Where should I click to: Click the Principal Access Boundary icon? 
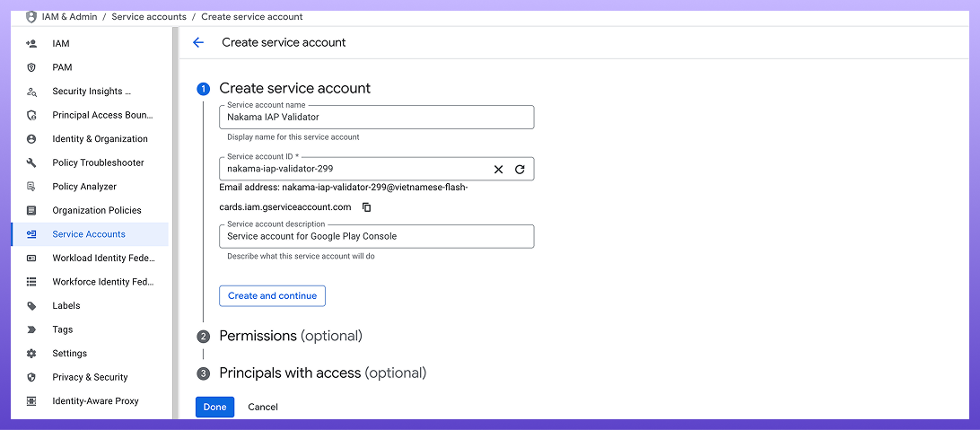(x=31, y=115)
